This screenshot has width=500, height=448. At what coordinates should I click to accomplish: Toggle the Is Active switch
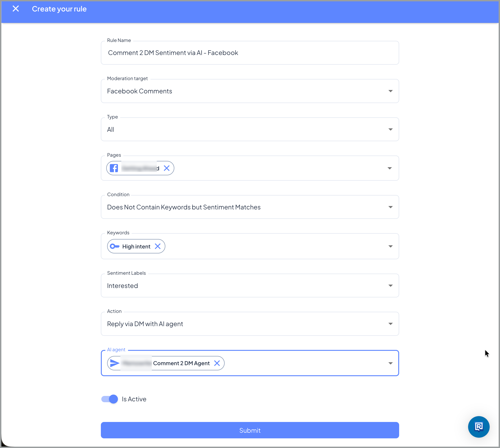[x=110, y=399]
